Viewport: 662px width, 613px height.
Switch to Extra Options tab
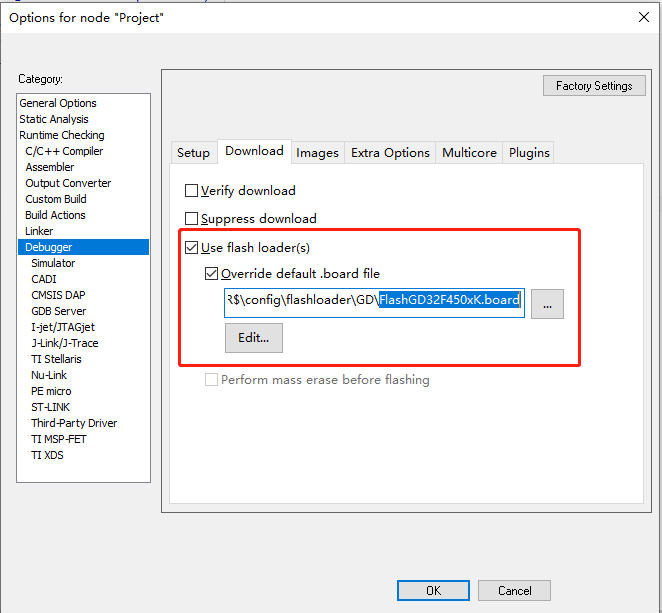click(390, 152)
